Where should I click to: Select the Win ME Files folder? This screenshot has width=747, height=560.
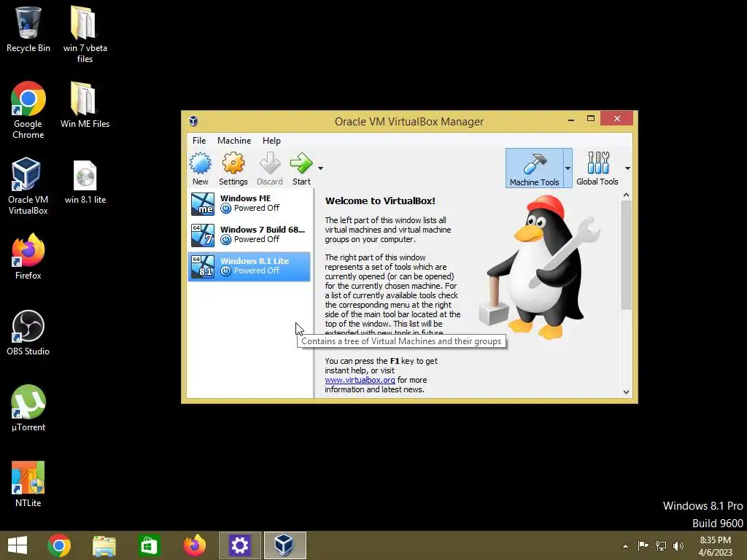(x=85, y=105)
